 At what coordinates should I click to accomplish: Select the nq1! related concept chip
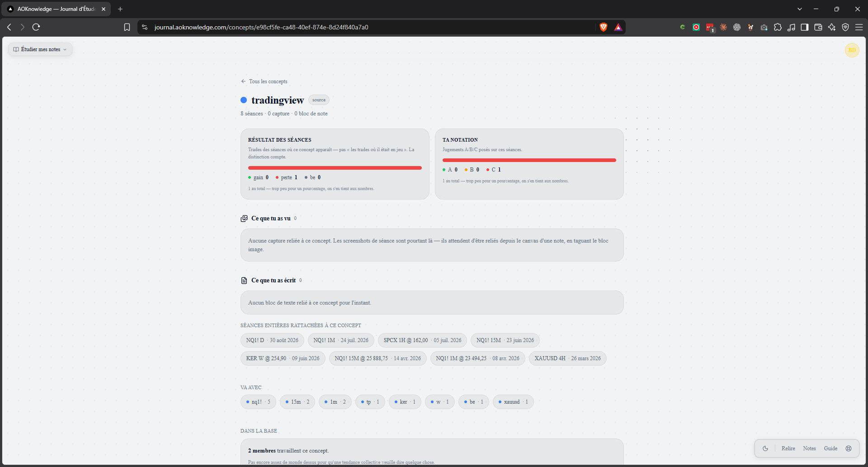click(258, 402)
